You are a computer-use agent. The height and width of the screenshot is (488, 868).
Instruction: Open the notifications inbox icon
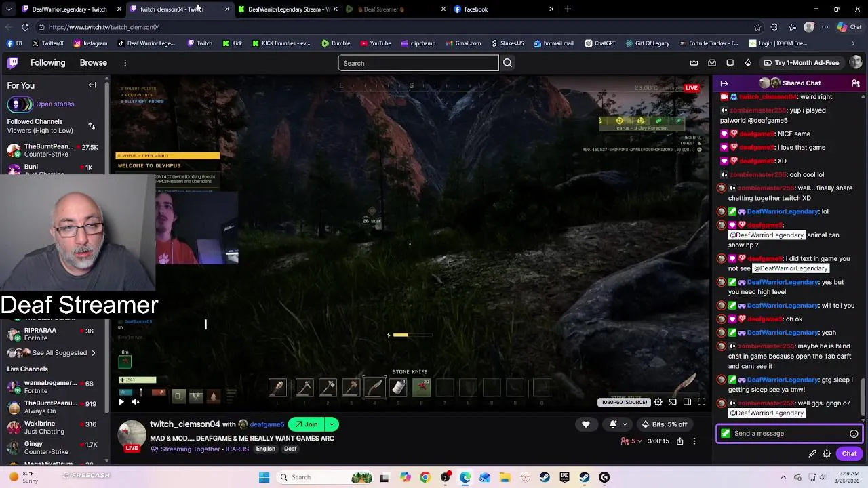(x=712, y=63)
